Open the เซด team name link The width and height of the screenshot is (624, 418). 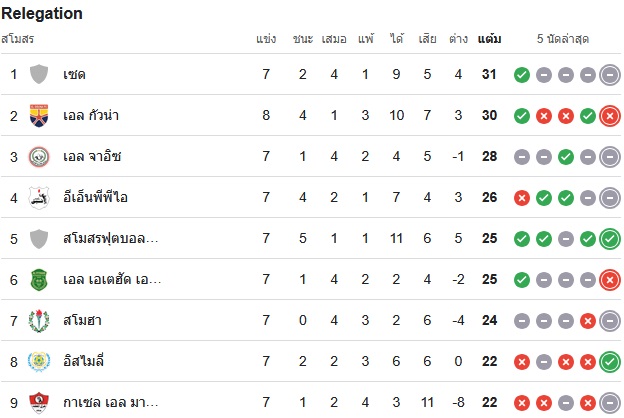pos(74,74)
